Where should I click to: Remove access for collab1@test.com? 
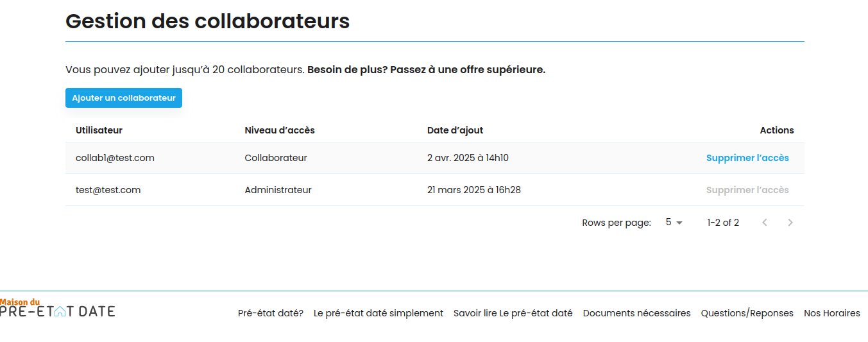pyautogui.click(x=747, y=158)
